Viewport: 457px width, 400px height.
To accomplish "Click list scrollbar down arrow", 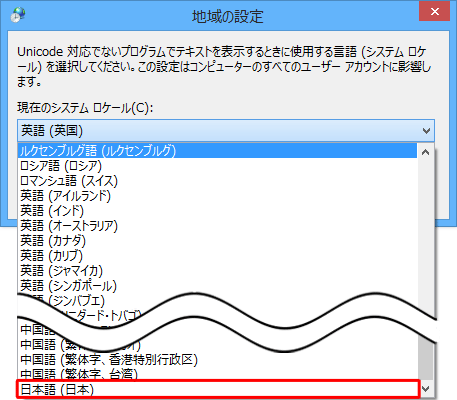I will click(x=426, y=388).
